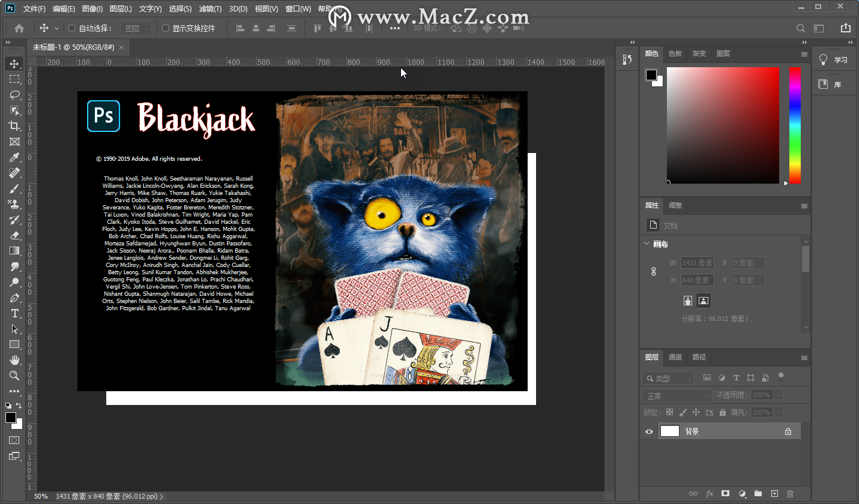
Task: Toggle lock transparent pixels
Action: click(x=670, y=412)
